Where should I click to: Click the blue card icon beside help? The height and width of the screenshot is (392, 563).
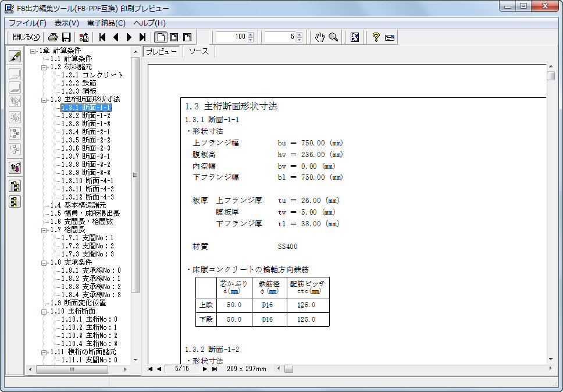(x=390, y=37)
